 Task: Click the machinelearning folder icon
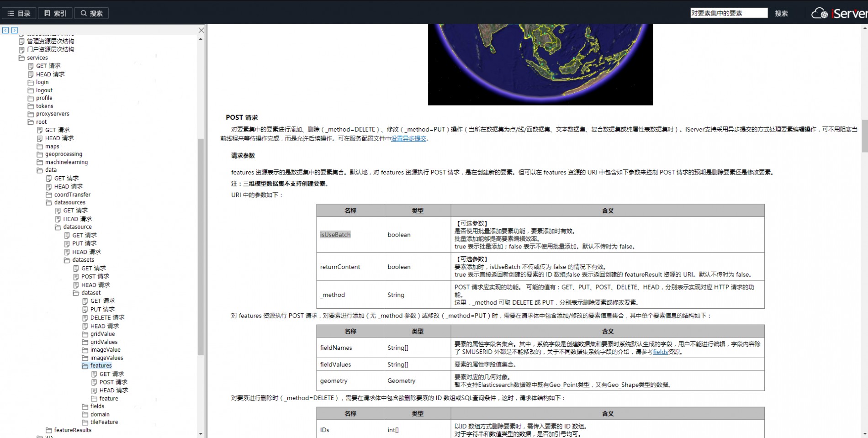tap(40, 162)
